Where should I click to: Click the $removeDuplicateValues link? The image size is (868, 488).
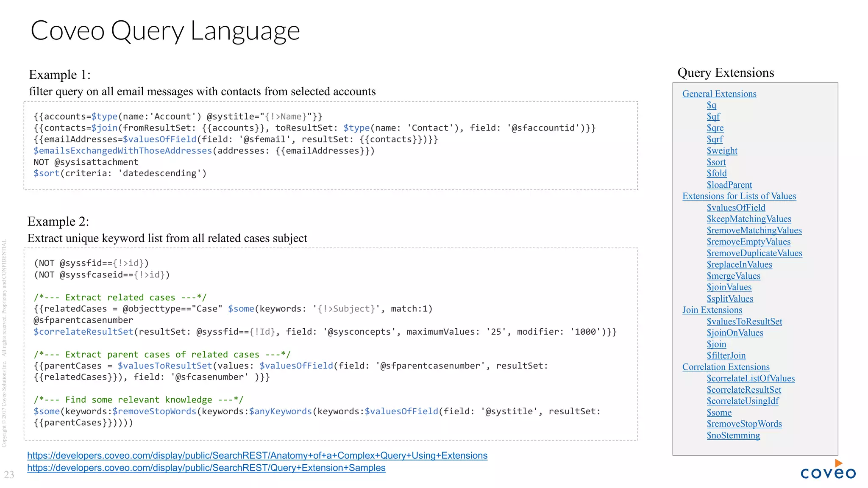click(x=754, y=253)
